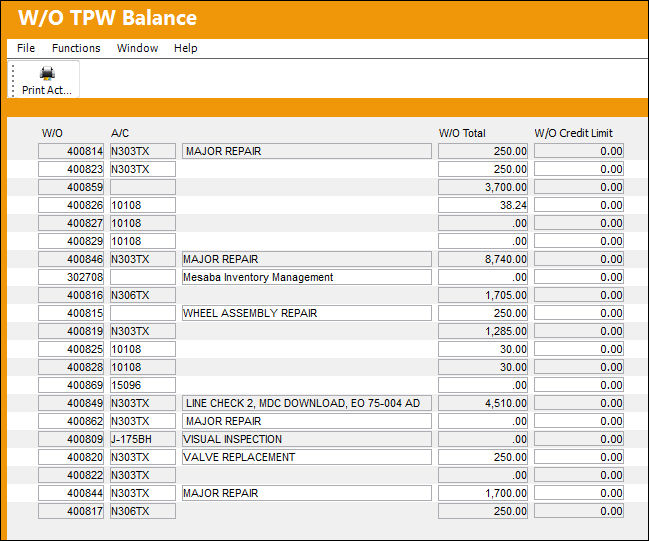Select W/O number 400820 field
Viewport: 649px width, 541px height.
[71, 457]
